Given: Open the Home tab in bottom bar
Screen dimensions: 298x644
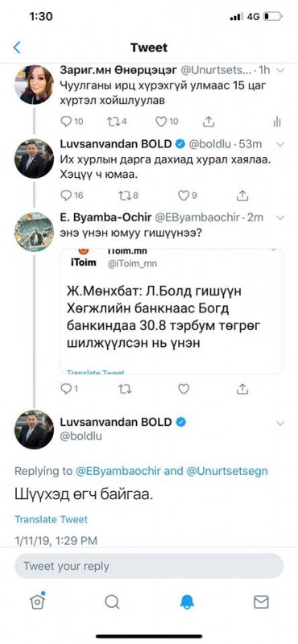Looking at the screenshot, I should 37,601.
